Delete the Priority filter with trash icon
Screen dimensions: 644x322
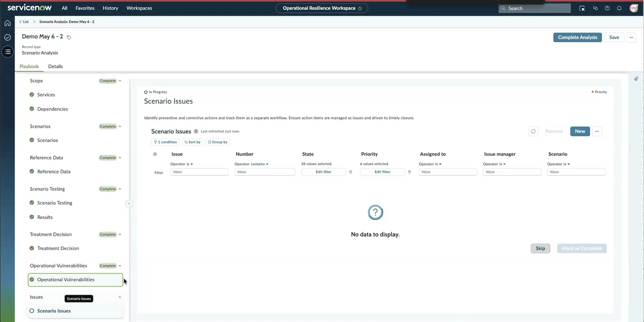point(409,172)
